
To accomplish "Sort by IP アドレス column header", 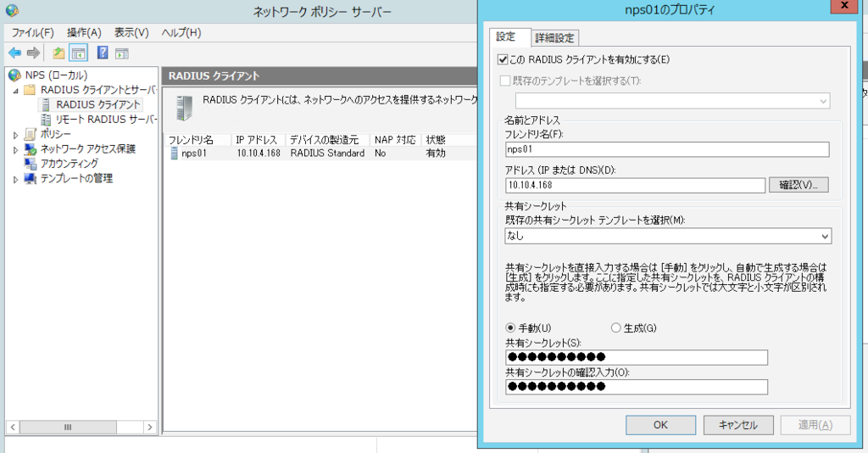I will [x=259, y=140].
